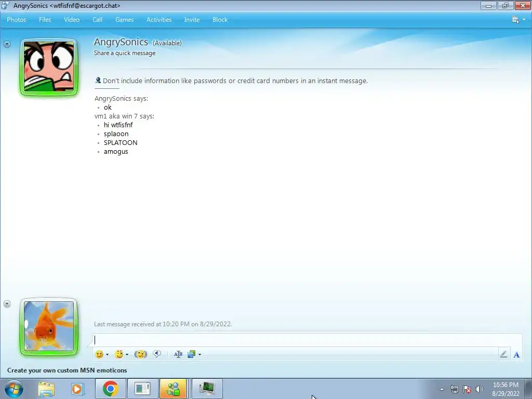
Task: Click the message 'ok'
Action: click(108, 107)
